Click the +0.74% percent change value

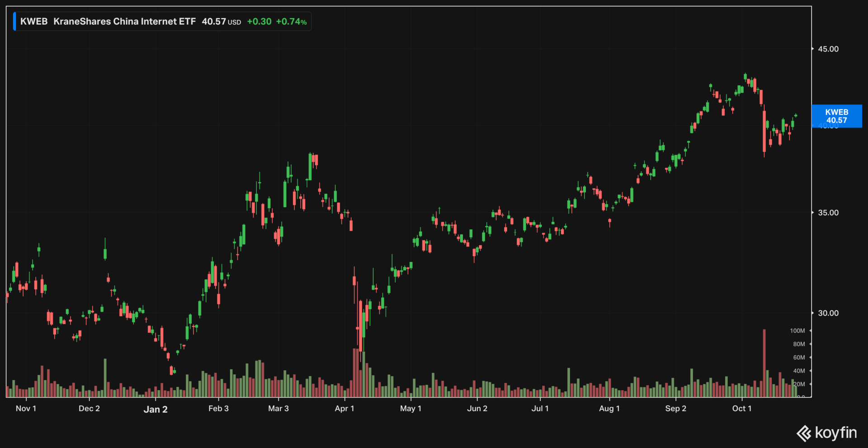[291, 22]
